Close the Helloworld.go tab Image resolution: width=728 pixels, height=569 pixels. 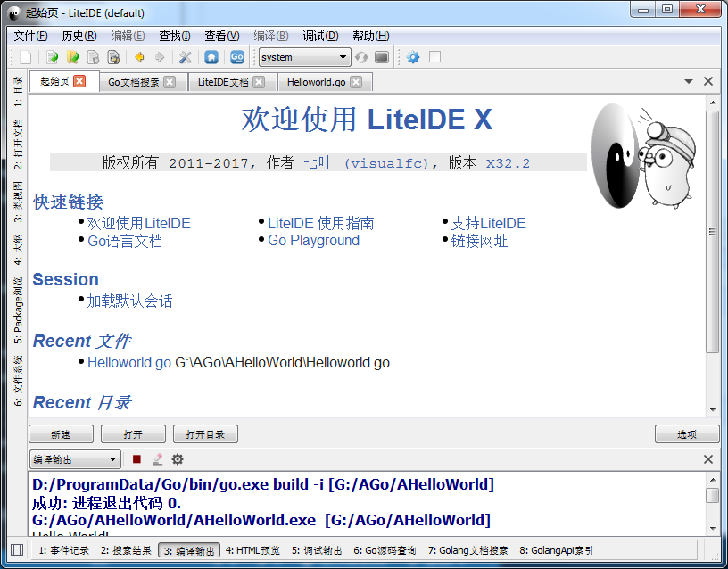(x=356, y=82)
